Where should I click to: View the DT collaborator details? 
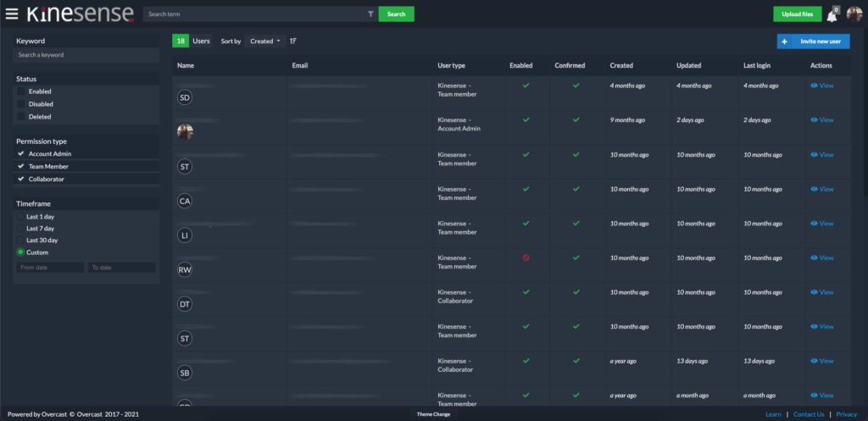[822, 292]
